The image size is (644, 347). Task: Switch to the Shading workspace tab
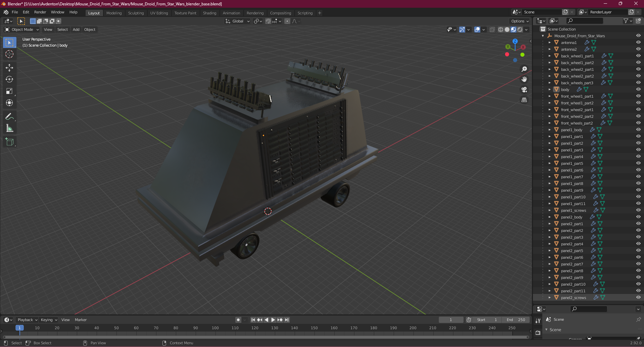pos(209,13)
